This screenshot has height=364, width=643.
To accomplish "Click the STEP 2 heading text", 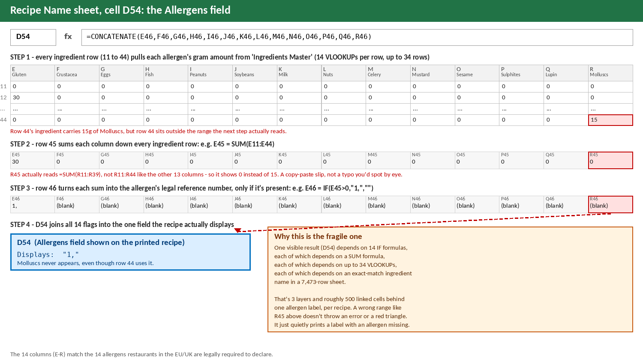I will point(142,144).
